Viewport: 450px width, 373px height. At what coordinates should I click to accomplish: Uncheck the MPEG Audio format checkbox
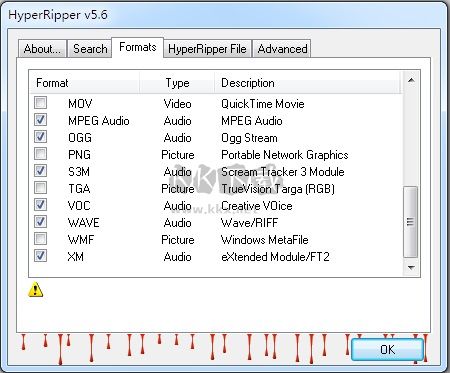(x=40, y=120)
